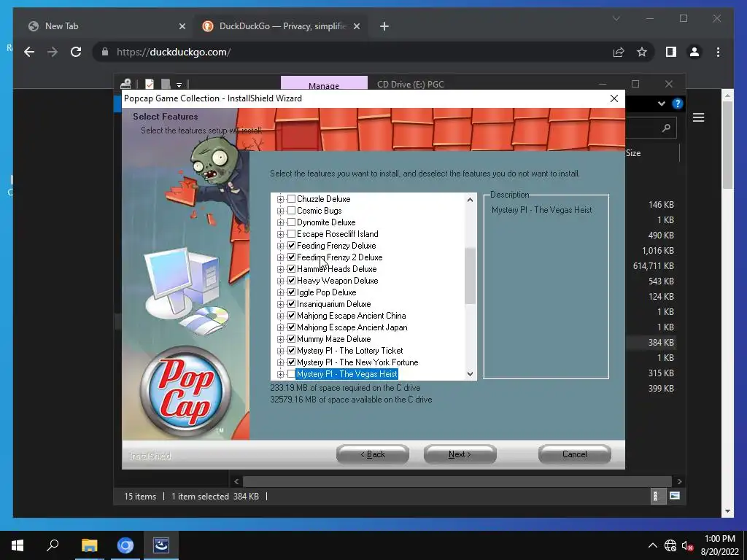
Task: Select Iggle Pop Deluxe label
Action: click(326, 292)
